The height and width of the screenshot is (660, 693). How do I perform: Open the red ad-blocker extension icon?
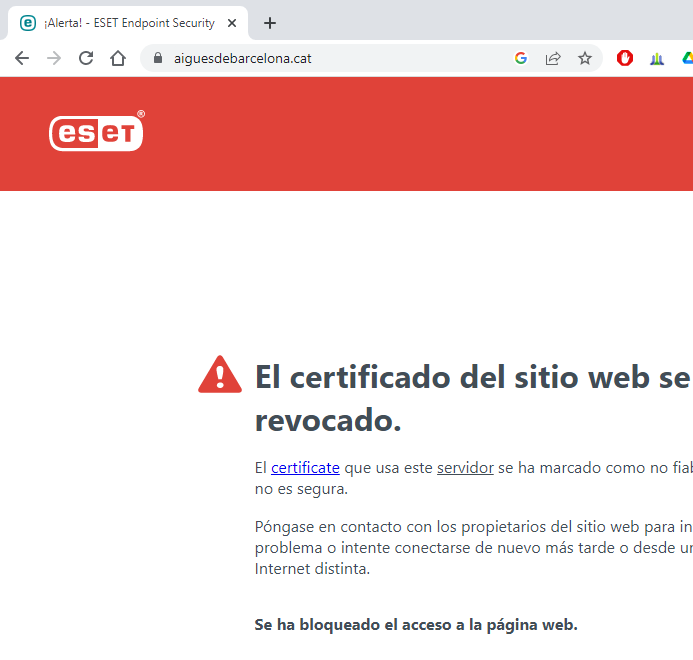click(625, 58)
